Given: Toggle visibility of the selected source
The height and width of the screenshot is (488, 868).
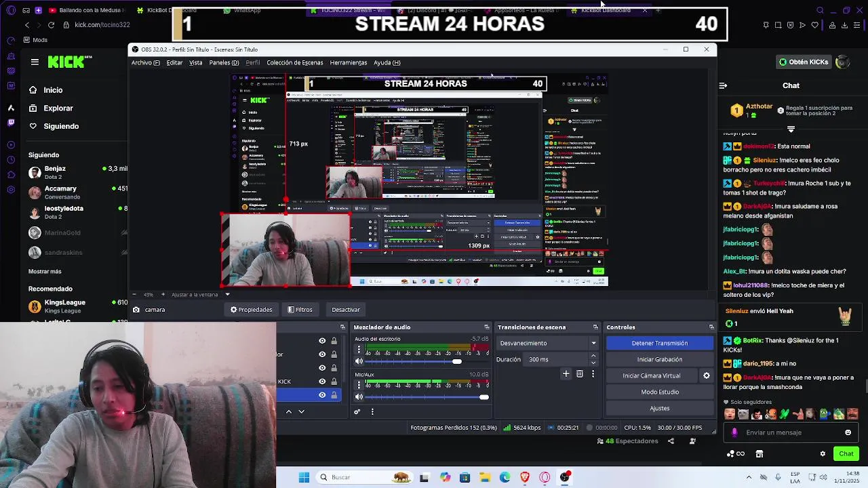Looking at the screenshot, I should 322,395.
